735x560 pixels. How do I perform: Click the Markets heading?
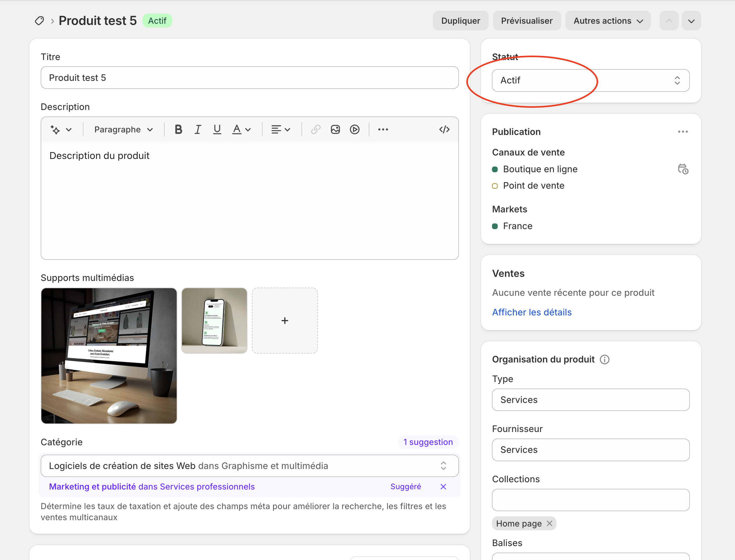pyautogui.click(x=509, y=209)
